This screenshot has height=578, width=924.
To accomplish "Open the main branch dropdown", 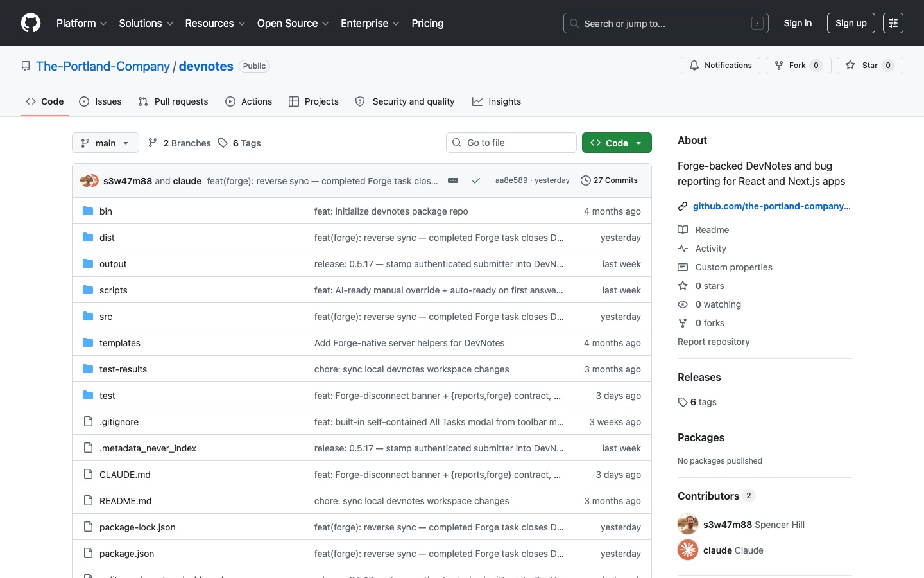I will [105, 143].
